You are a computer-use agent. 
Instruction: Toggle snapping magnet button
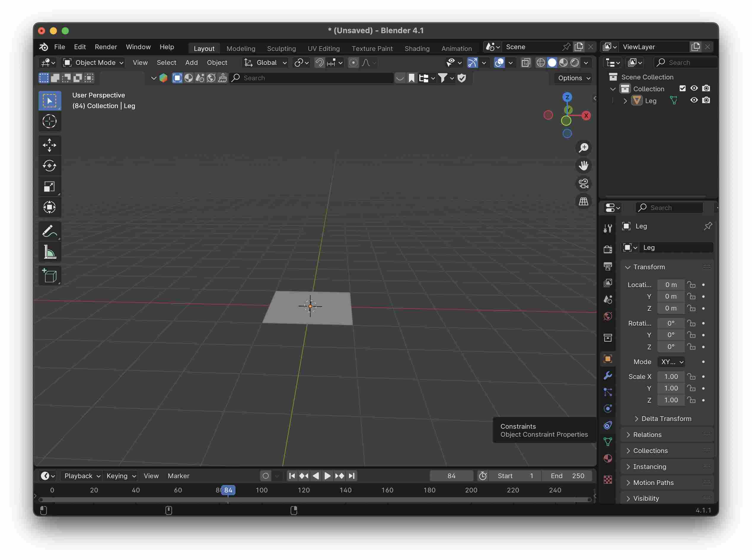click(319, 63)
